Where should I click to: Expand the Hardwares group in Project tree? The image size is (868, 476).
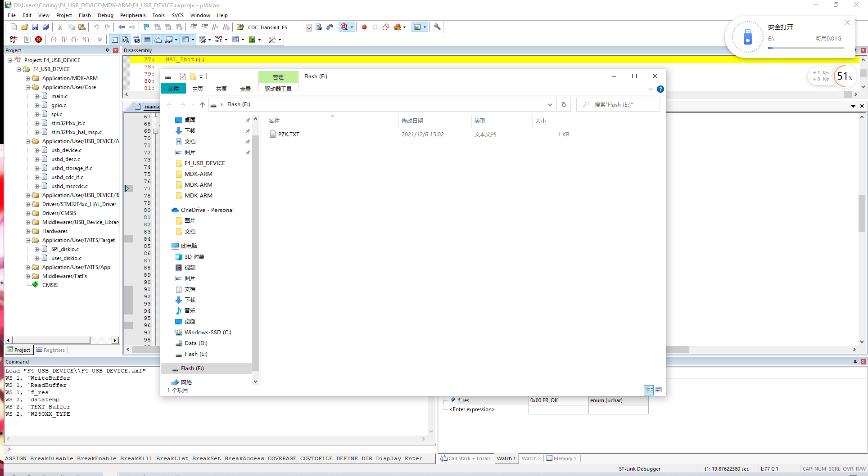click(28, 231)
